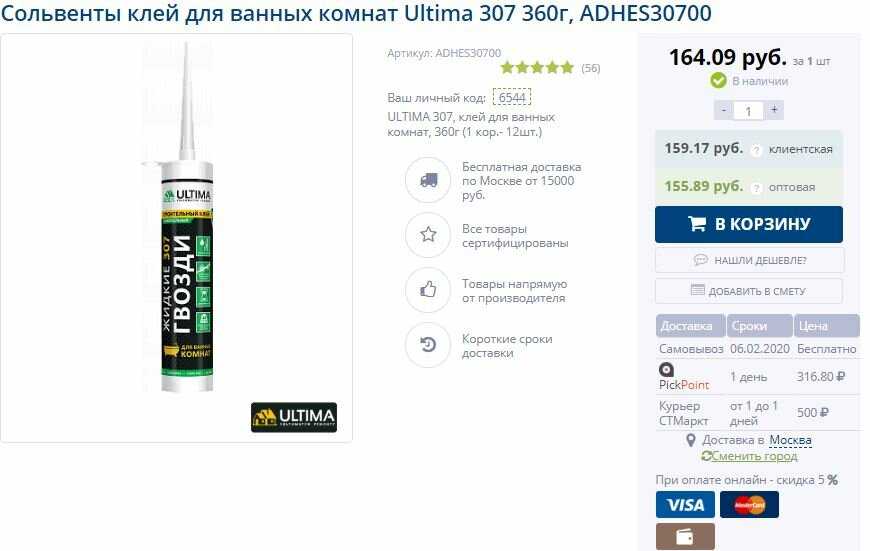Click ДОБАВИТЬ В СМЕТУ button
This screenshot has width=870, height=551.
pyautogui.click(x=748, y=291)
